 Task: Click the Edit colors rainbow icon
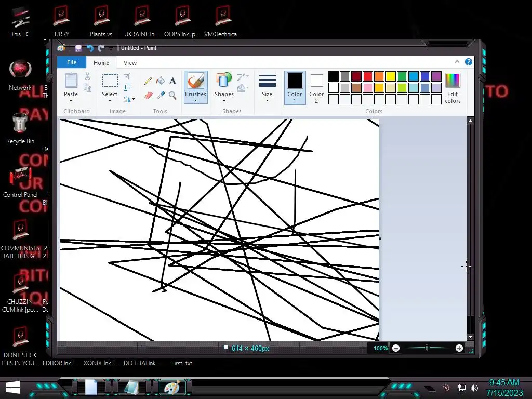(x=453, y=81)
